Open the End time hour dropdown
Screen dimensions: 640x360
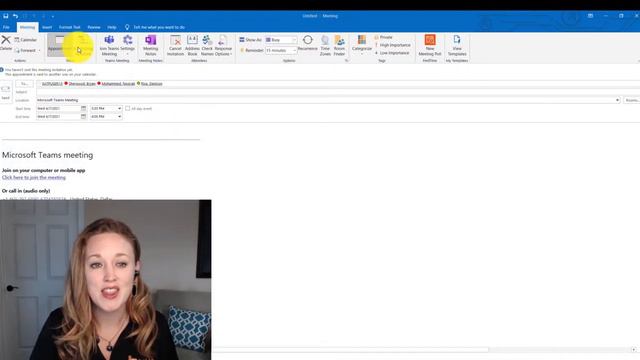coord(120,117)
